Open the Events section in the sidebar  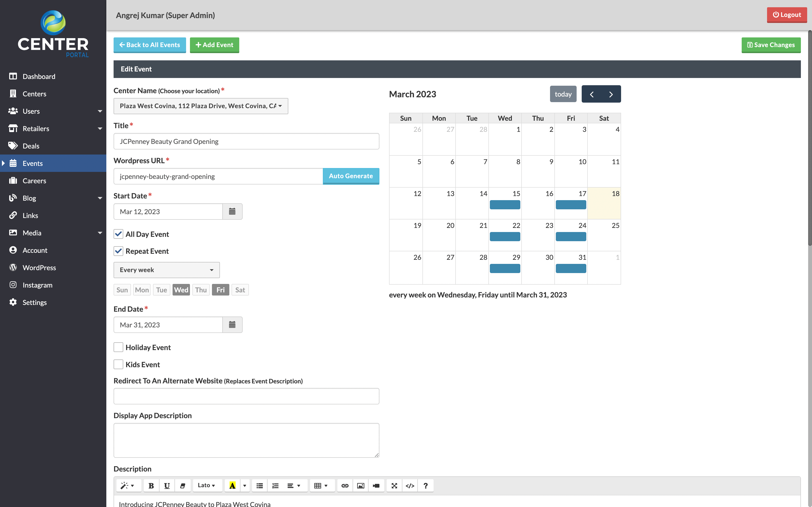pos(32,163)
